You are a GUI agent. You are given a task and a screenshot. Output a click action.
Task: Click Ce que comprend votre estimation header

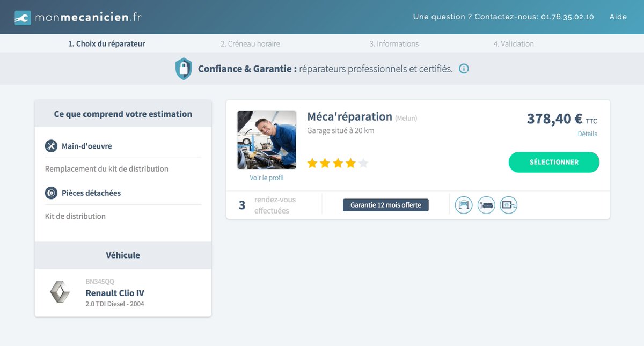pos(123,114)
